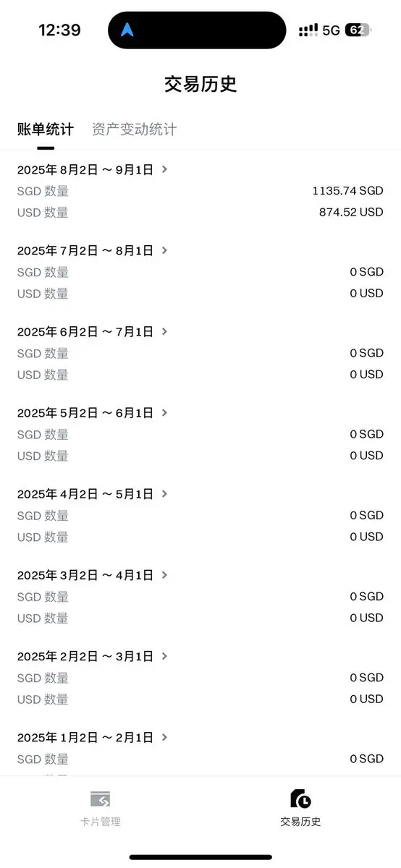Tap the blue navigation arrow in Dynamic Island
This screenshot has height=868, width=401.
pyautogui.click(x=127, y=30)
